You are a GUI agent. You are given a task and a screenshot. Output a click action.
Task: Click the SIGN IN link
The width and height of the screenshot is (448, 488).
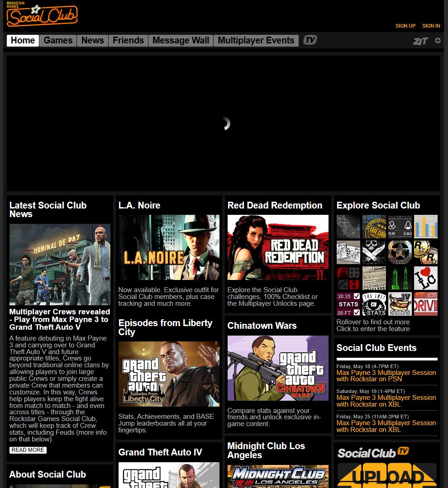431,26
